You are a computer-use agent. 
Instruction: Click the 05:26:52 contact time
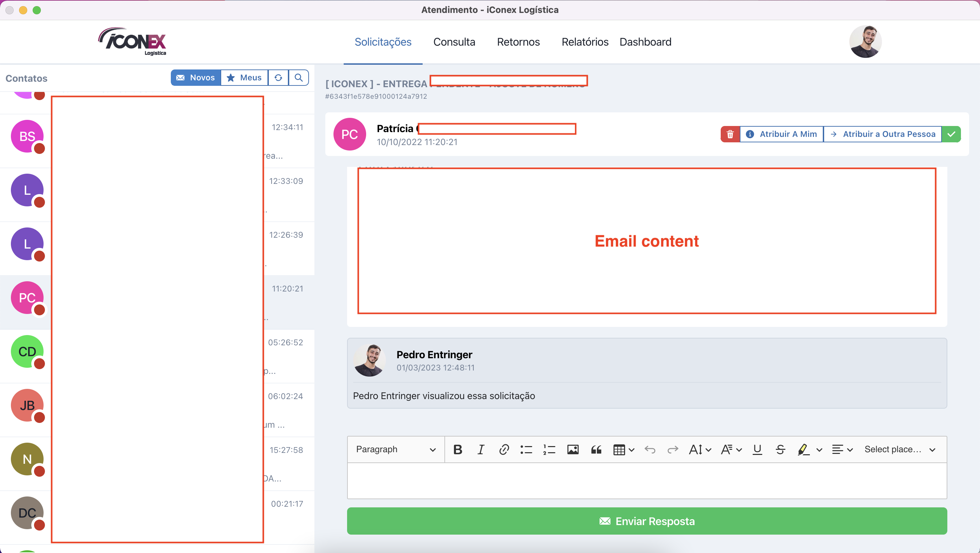pos(285,343)
